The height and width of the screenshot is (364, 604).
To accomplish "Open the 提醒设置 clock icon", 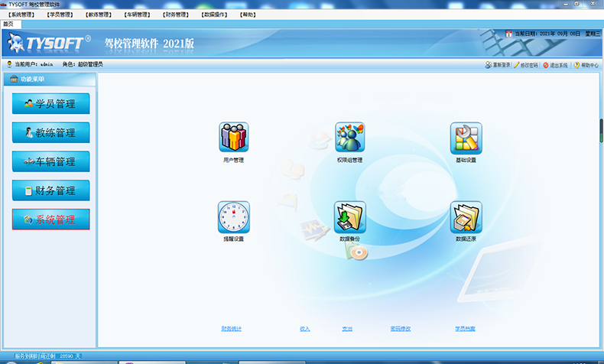I will [x=233, y=216].
